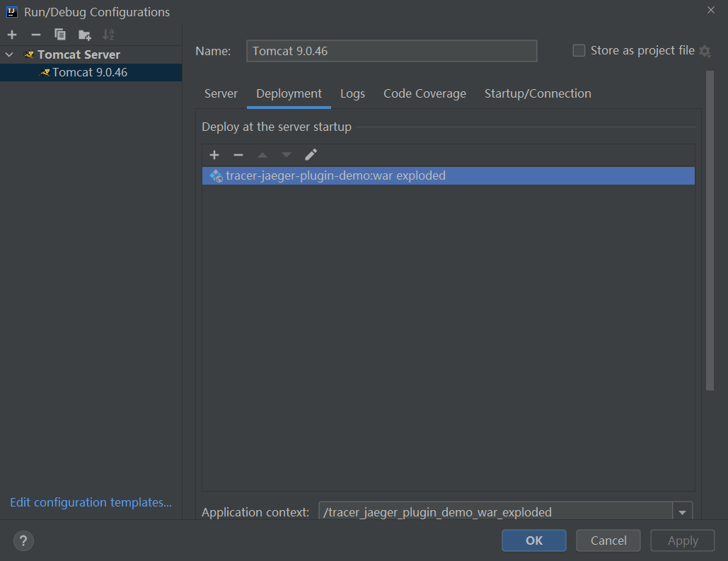Switch to the Deployment tab
Viewport: 728px width, 561px height.
tap(289, 94)
